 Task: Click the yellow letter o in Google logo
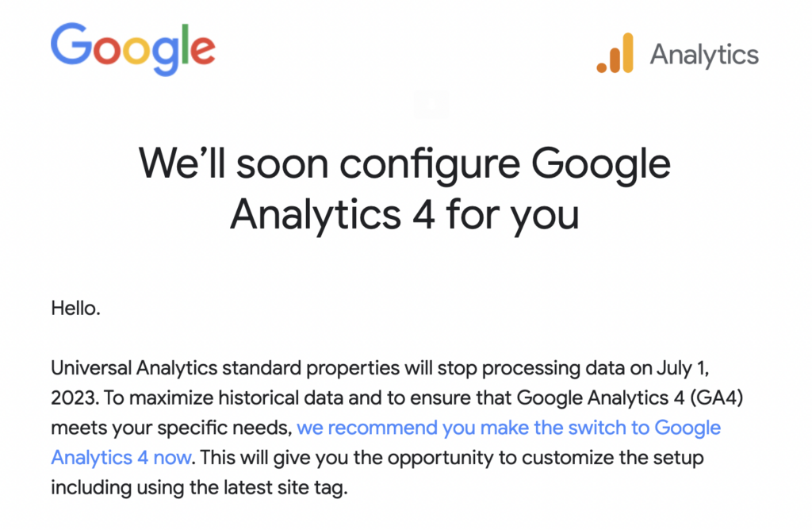[135, 50]
